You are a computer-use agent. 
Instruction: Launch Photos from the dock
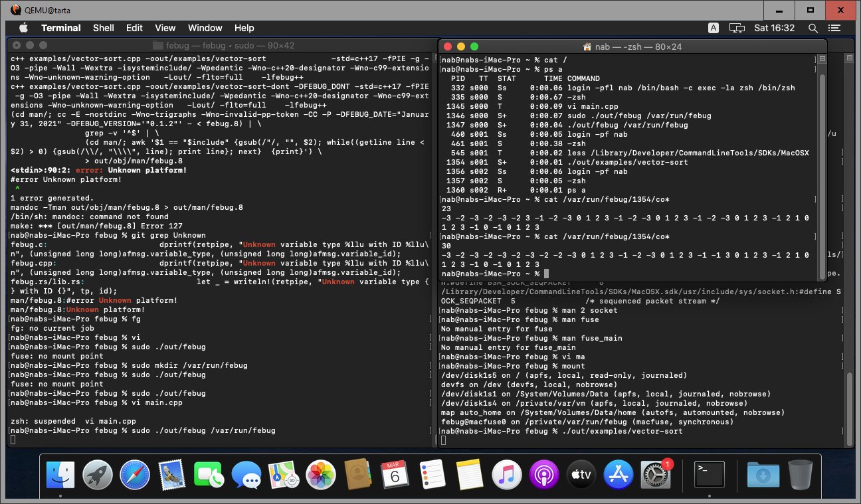(x=321, y=475)
